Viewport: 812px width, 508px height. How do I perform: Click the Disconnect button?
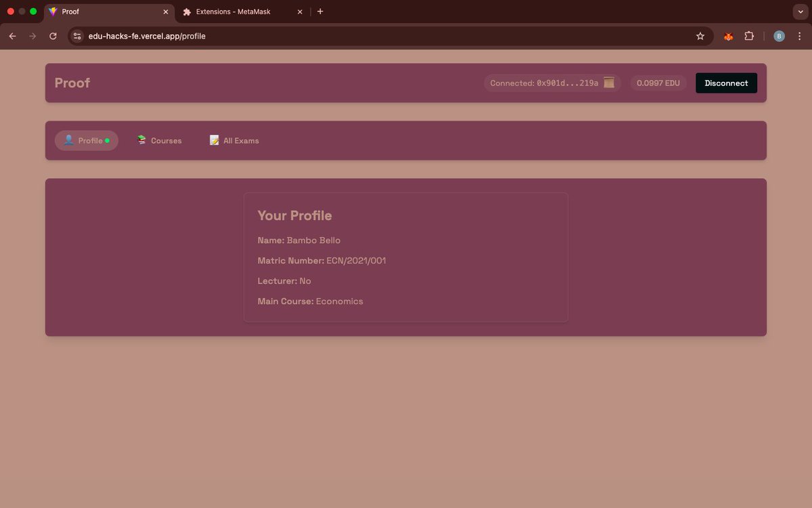click(726, 83)
